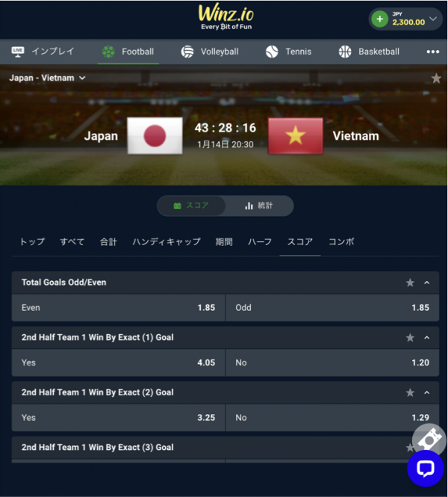Favorite the Japan - Vietnam match star

[x=436, y=78]
